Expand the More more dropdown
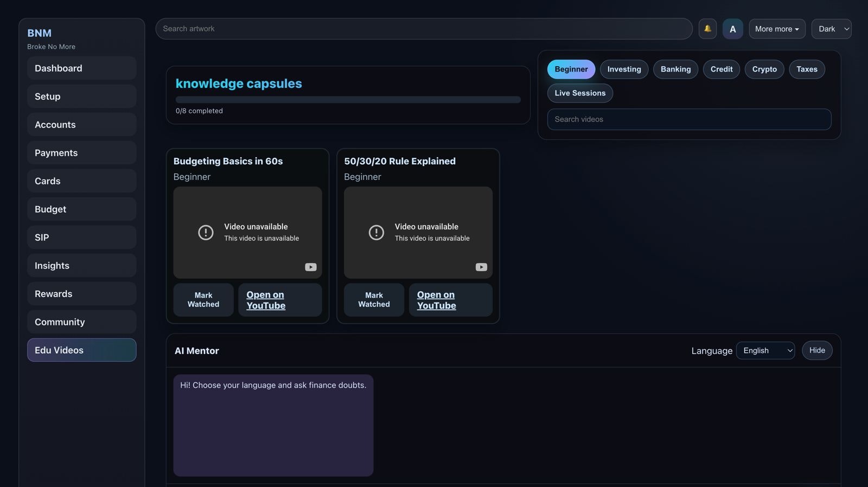The height and width of the screenshot is (487, 868). pyautogui.click(x=777, y=29)
